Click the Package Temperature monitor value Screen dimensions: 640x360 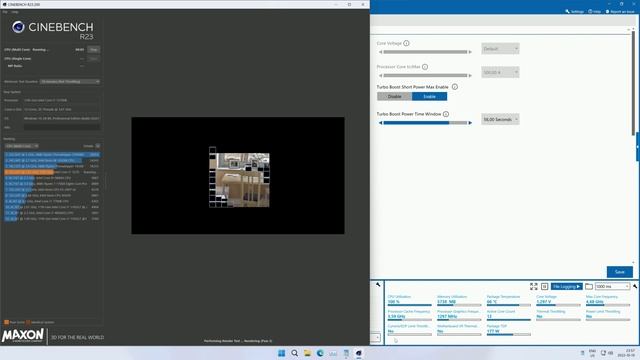(x=491, y=302)
